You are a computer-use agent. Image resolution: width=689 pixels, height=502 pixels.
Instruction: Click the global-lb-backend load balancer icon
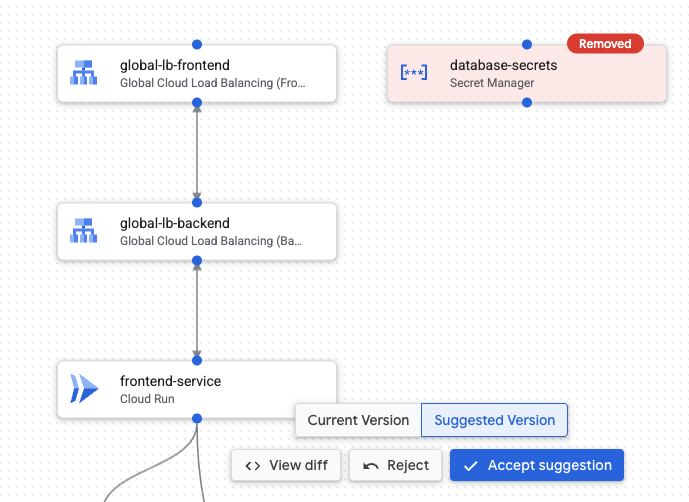click(83, 231)
